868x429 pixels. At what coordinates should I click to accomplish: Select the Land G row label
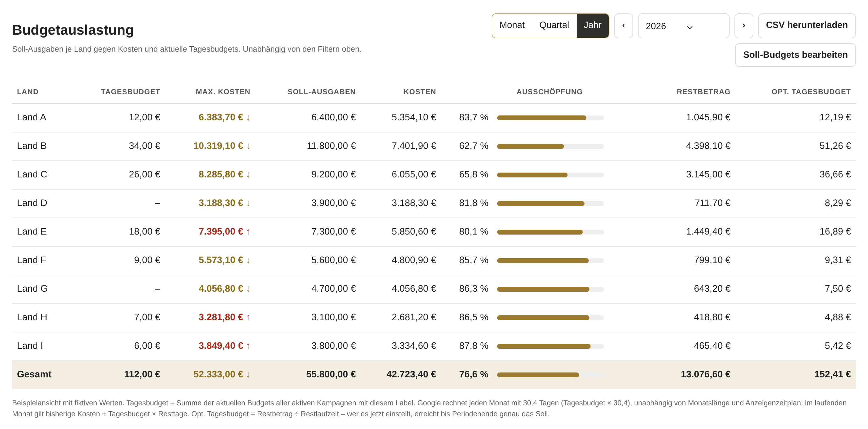pyautogui.click(x=32, y=289)
